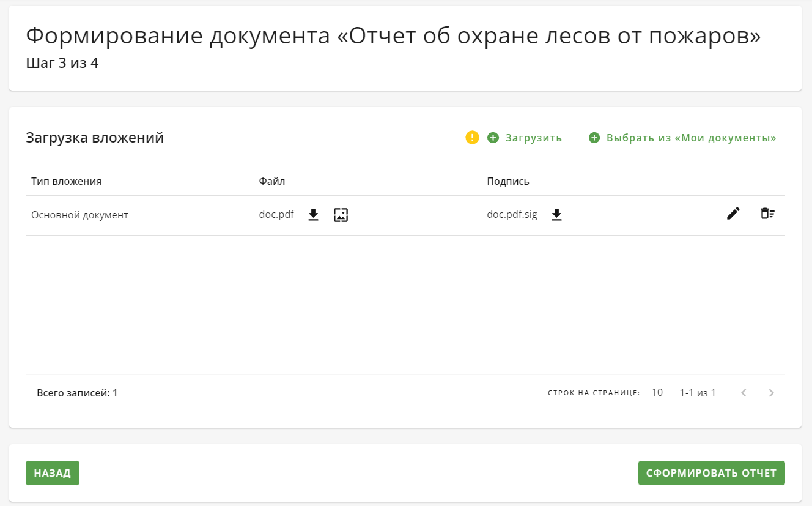Go to the previous table page
Image resolution: width=812 pixels, height=506 pixels.
pyautogui.click(x=744, y=393)
